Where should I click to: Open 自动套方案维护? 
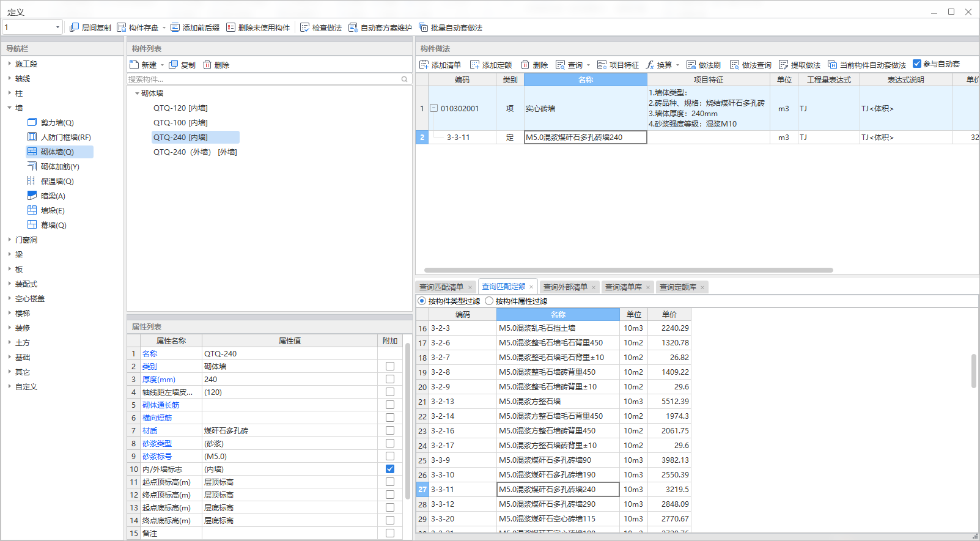380,28
